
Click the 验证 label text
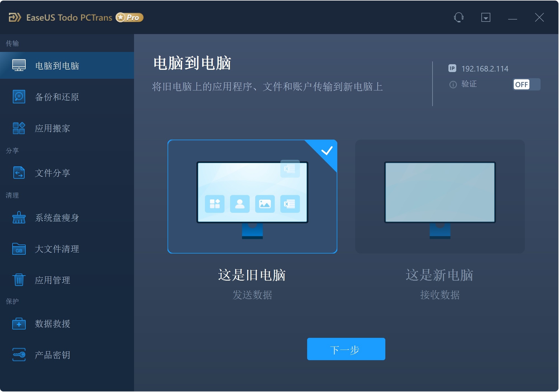pyautogui.click(x=469, y=84)
